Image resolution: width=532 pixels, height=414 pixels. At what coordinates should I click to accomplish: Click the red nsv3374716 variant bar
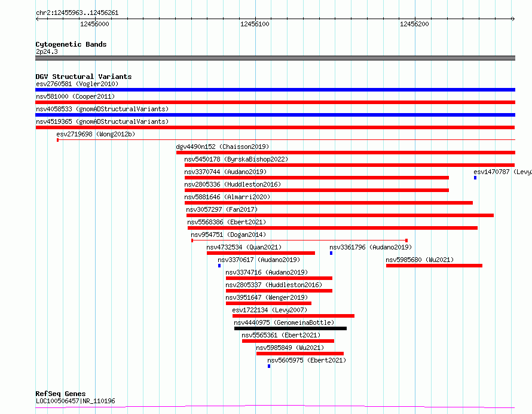coord(279,278)
